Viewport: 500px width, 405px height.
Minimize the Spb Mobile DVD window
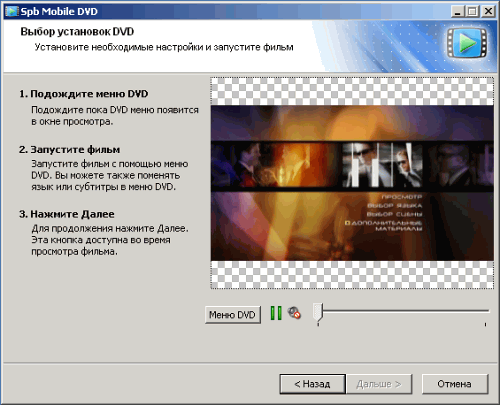click(x=458, y=12)
